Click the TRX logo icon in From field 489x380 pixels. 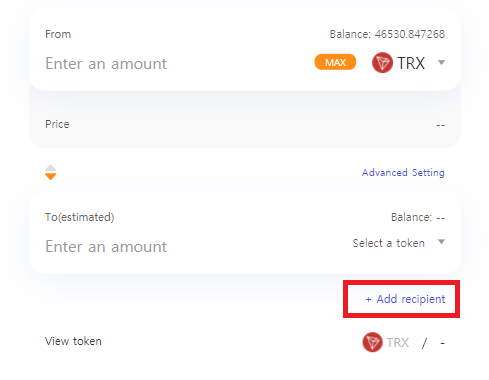click(x=382, y=63)
